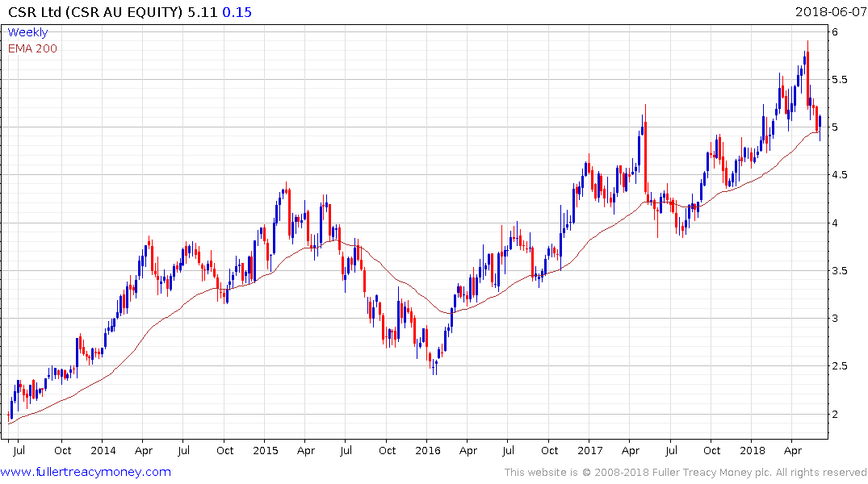Click the y-axis label 4.5
This screenshot has width=868, height=484.
click(x=839, y=175)
